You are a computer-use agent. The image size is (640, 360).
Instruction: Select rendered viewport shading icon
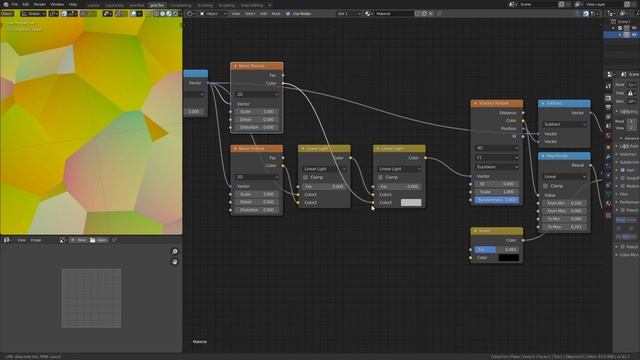pos(175,13)
